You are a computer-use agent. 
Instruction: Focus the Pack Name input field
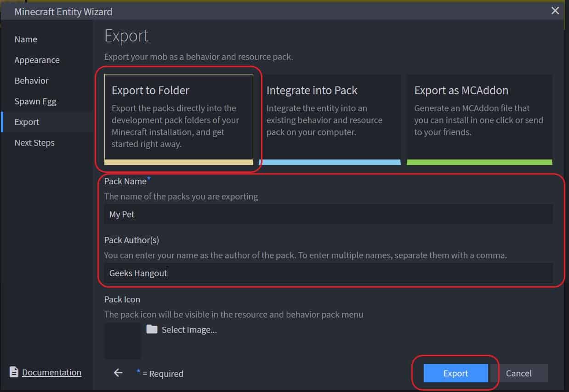pyautogui.click(x=328, y=215)
